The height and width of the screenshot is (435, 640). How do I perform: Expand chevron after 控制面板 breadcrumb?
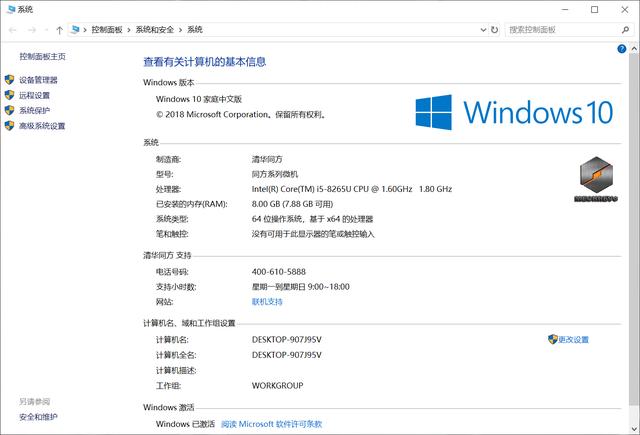point(129,30)
